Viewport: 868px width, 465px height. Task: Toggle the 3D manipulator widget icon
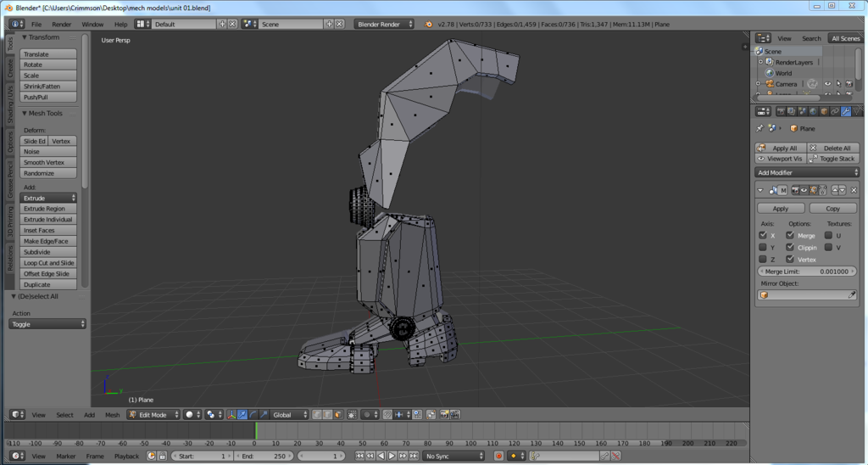click(231, 415)
